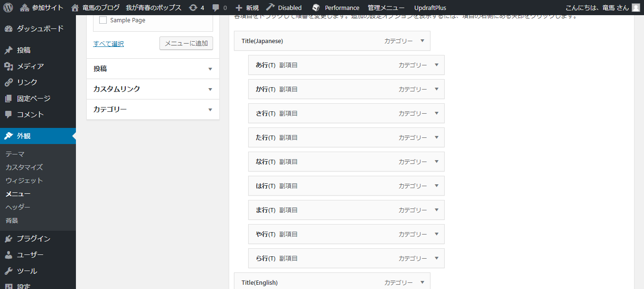The height and width of the screenshot is (289, 644).
Task: Click the ツール wrench icon
Action: click(9, 271)
